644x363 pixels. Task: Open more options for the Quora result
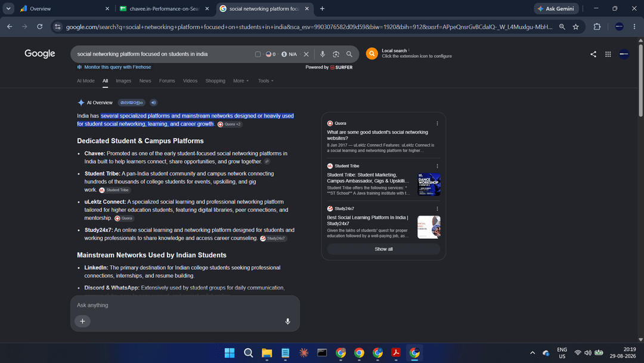437,124
